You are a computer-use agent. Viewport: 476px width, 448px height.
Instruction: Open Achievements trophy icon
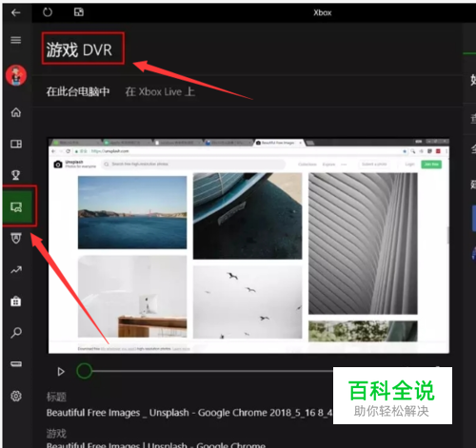(16, 175)
